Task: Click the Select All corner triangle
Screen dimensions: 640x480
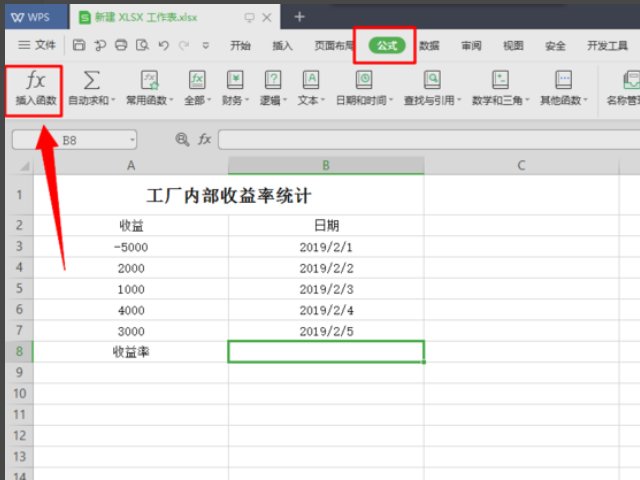Action: tap(24, 166)
